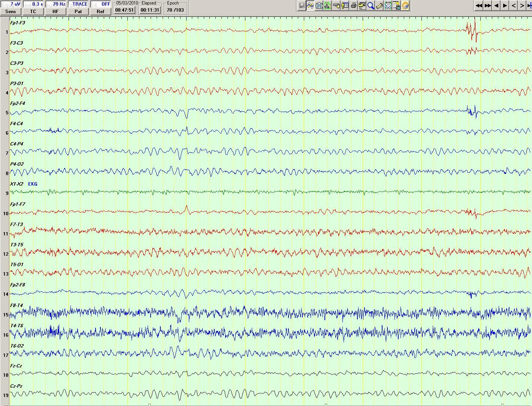Open the HF high filter selector
Image resolution: width=532 pixels, height=406 pixels.
pos(55,11)
